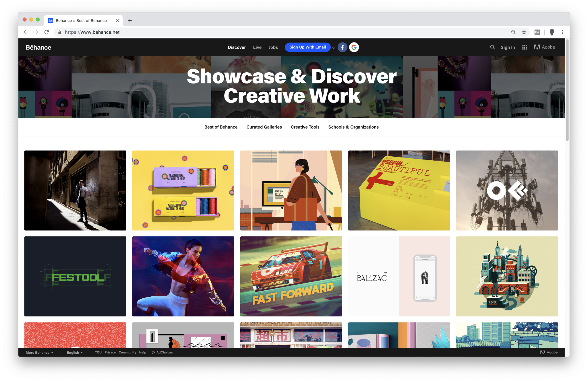The image size is (588, 381).
Task: Click the Adobe logo in the header
Action: click(545, 47)
